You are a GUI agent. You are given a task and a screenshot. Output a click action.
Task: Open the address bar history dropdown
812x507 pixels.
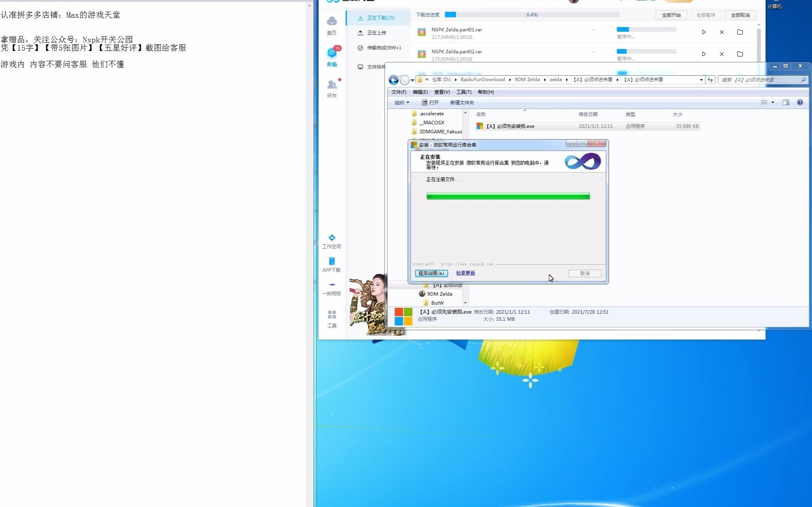coord(701,80)
